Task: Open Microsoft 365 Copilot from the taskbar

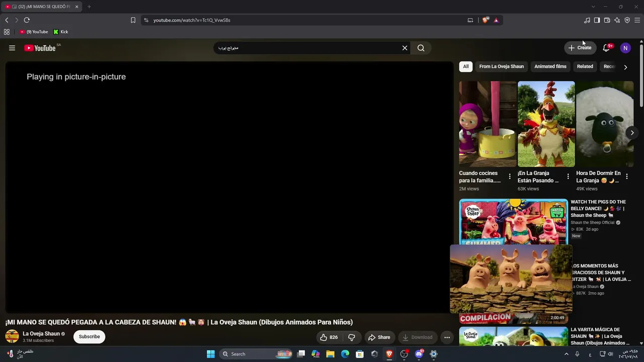Action: click(x=316, y=354)
